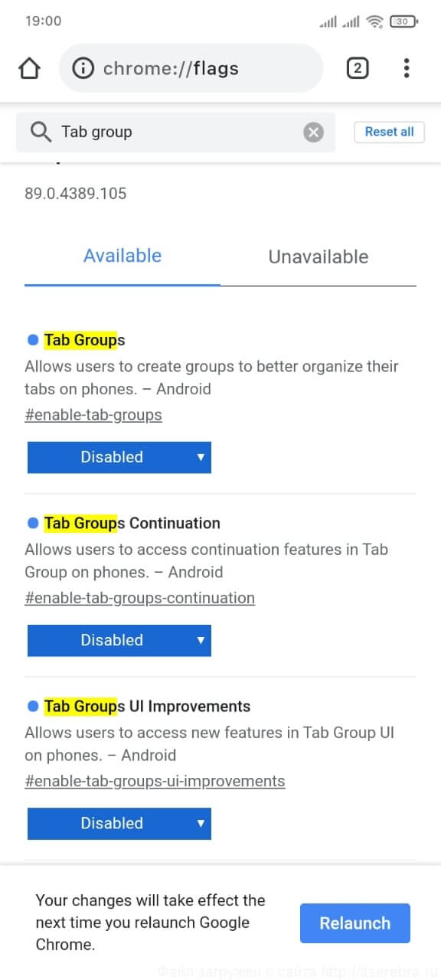Tap the magnifier icon in search flags
The height and width of the screenshot is (980, 441).
[41, 132]
